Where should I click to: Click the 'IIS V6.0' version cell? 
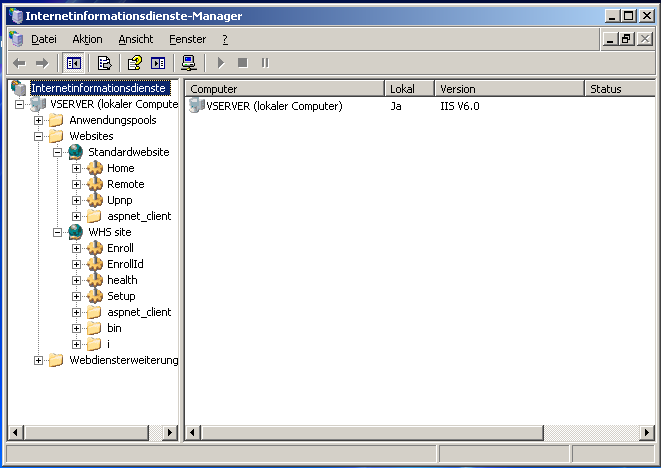click(x=460, y=106)
